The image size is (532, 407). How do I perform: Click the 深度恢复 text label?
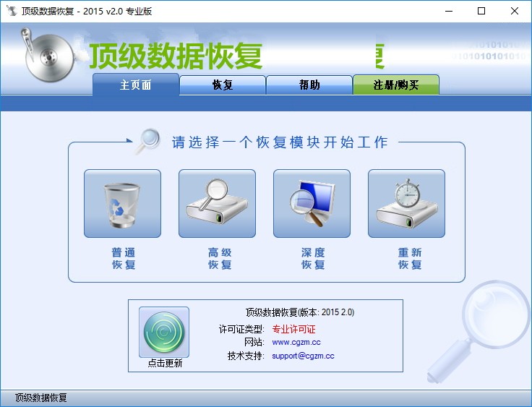click(313, 258)
